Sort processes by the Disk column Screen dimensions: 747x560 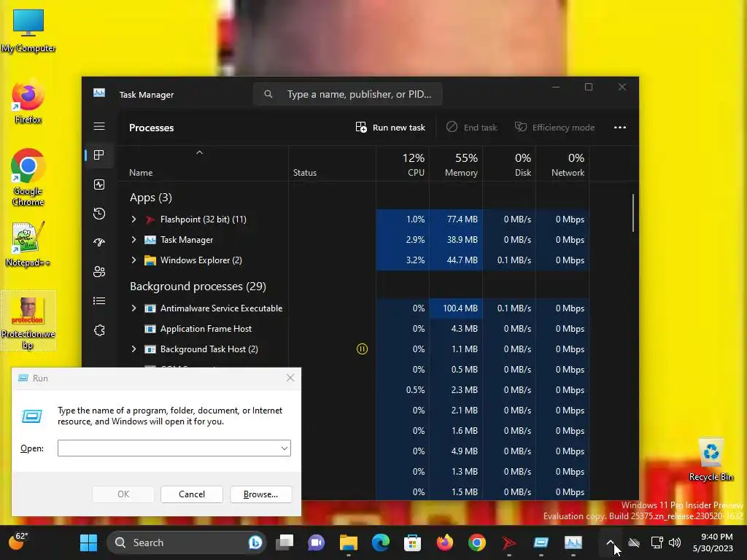[x=510, y=164]
